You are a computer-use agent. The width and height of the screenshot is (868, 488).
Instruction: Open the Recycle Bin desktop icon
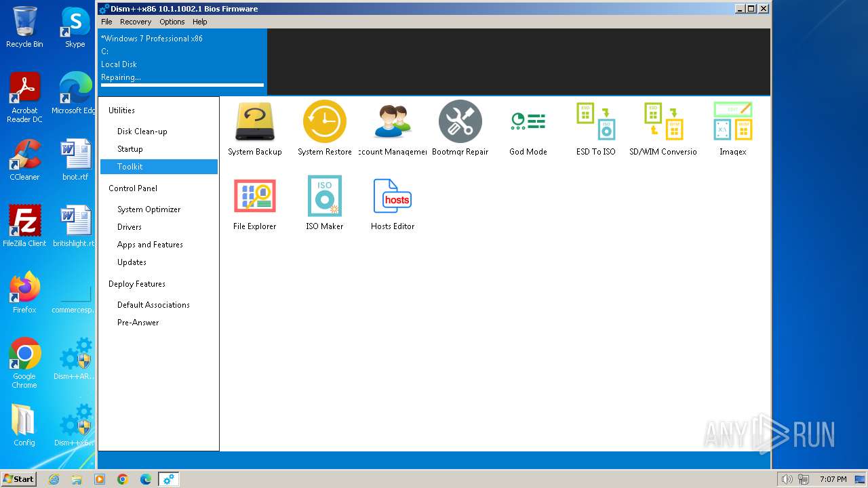(x=24, y=27)
